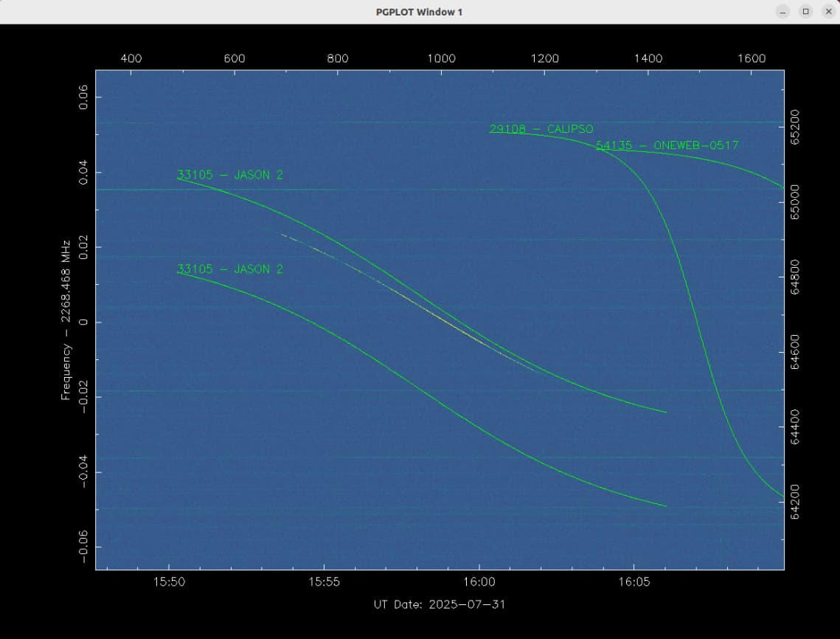The height and width of the screenshot is (639, 840).
Task: Click the faint yellow signal trace
Action: pyautogui.click(x=407, y=300)
